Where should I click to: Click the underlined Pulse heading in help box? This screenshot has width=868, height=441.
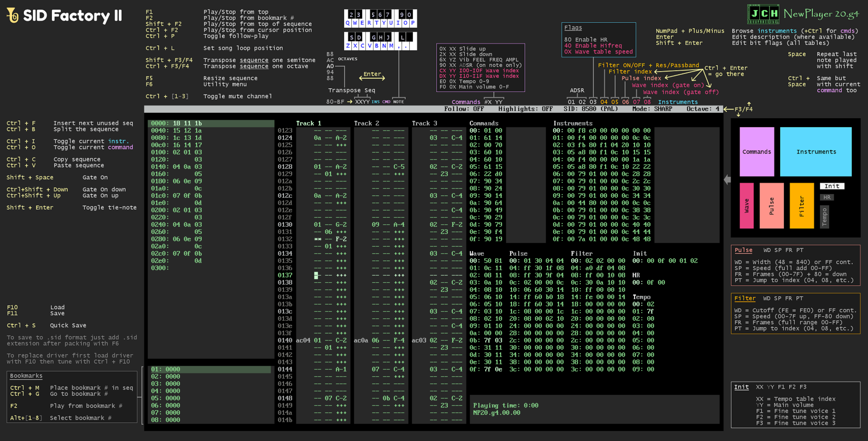(743, 250)
